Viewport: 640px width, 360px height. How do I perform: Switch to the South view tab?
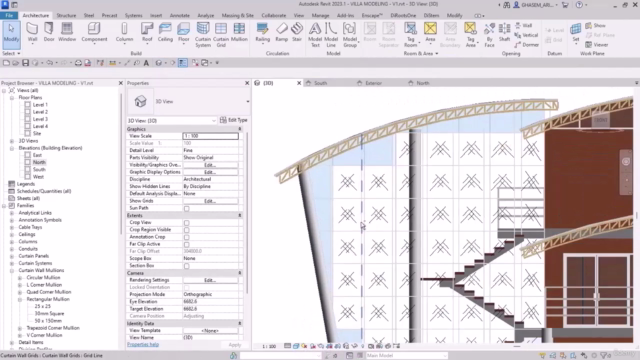[320, 83]
